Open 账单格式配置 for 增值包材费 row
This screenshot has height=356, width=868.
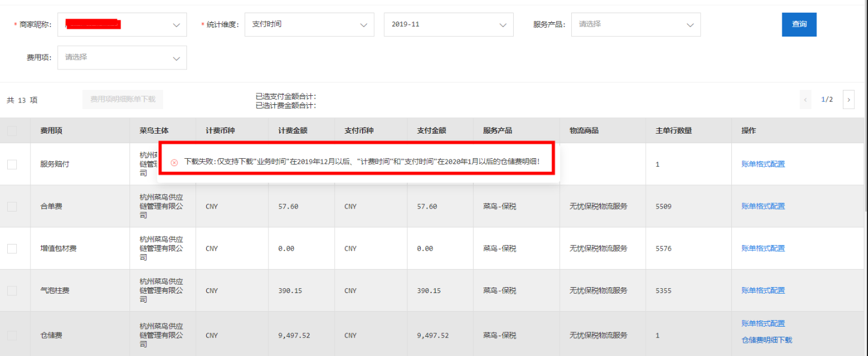(x=763, y=248)
